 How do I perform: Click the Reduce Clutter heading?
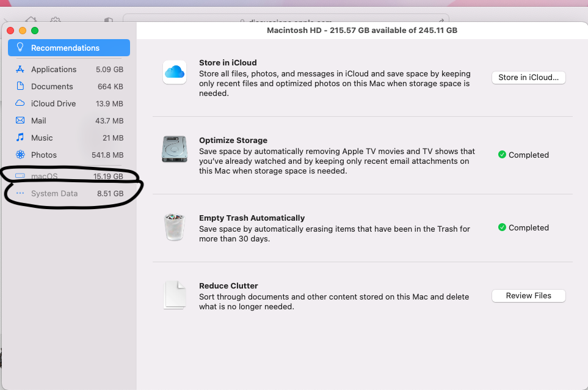point(228,285)
